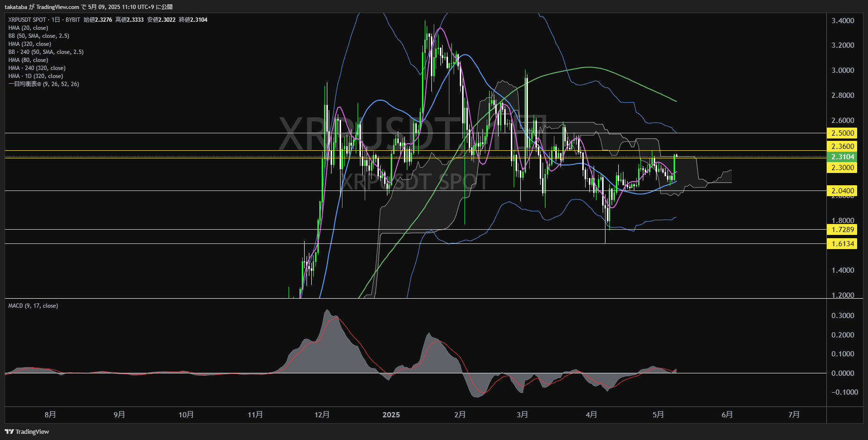Image resolution: width=868 pixels, height=440 pixels.
Task: Click the 始値 2.3276 open value
Action: [x=98, y=20]
